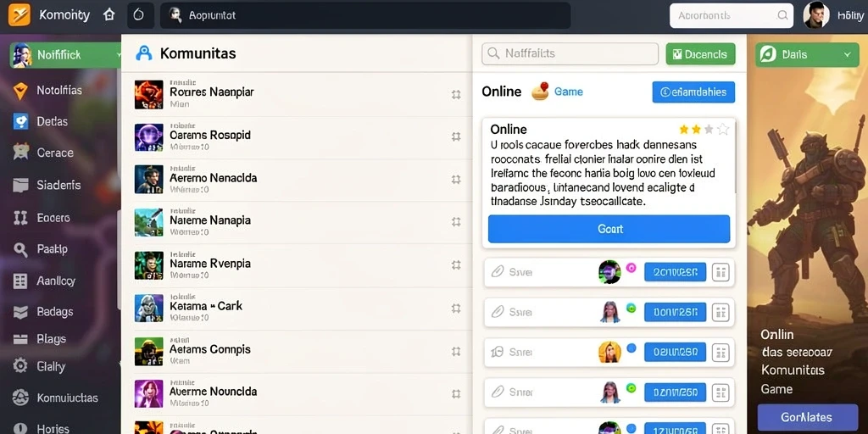
Task: Expand the green Noififiick dropdown
Action: tap(65, 55)
